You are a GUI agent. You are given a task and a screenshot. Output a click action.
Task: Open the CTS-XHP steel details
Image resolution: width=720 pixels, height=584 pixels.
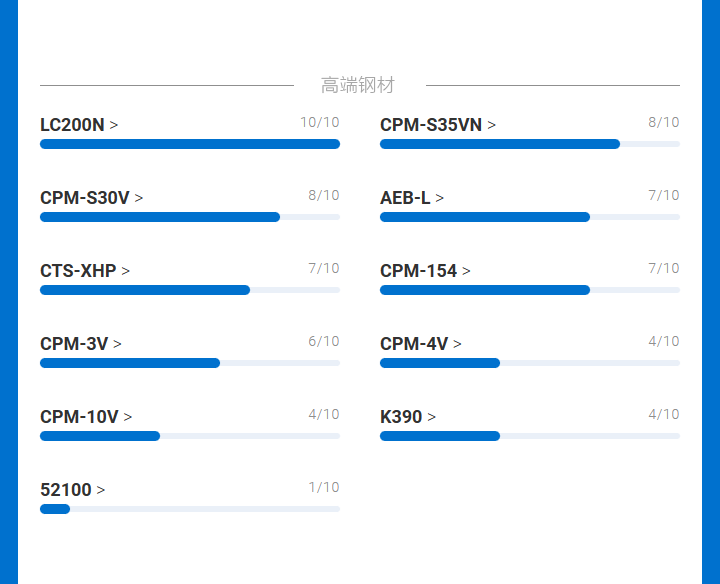tap(84, 271)
